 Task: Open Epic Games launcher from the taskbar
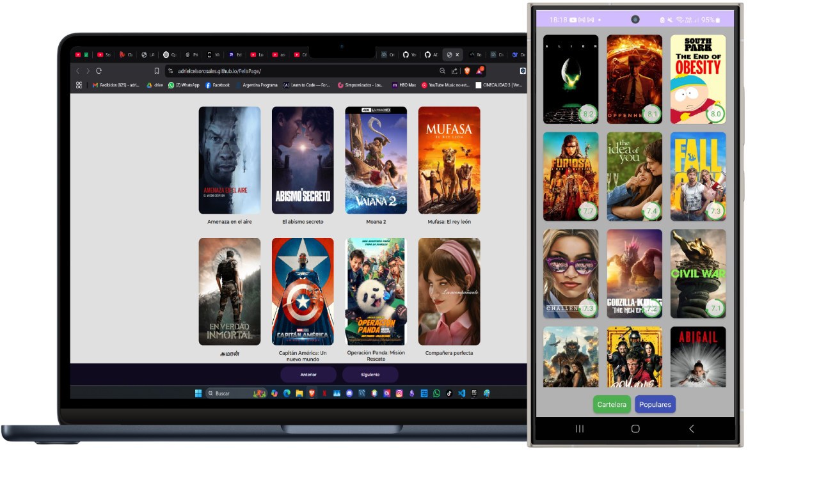pyautogui.click(x=474, y=393)
